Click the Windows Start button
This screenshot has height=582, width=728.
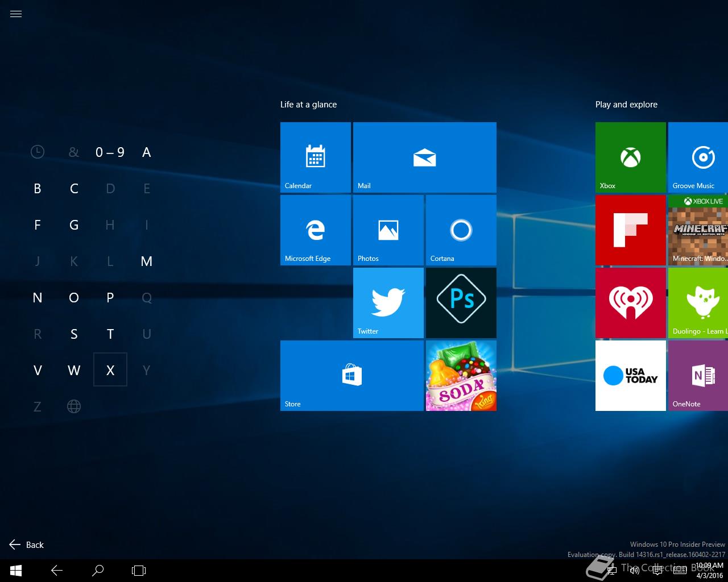16,570
